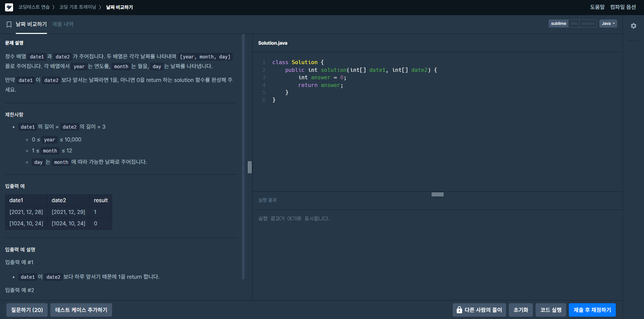
Task: Click line number 1 in editor gutter
Action: (264, 62)
